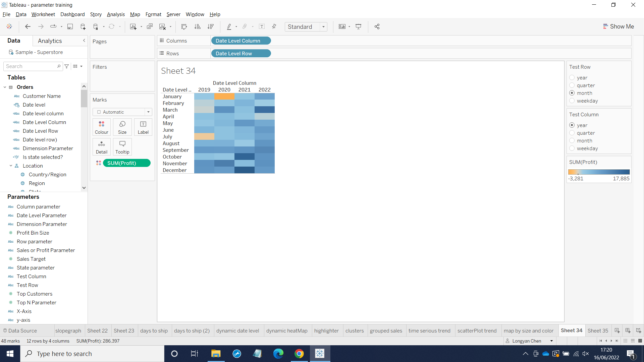Viewport: 644px width, 362px height.
Task: Click the Show Me button
Action: [x=618, y=26]
